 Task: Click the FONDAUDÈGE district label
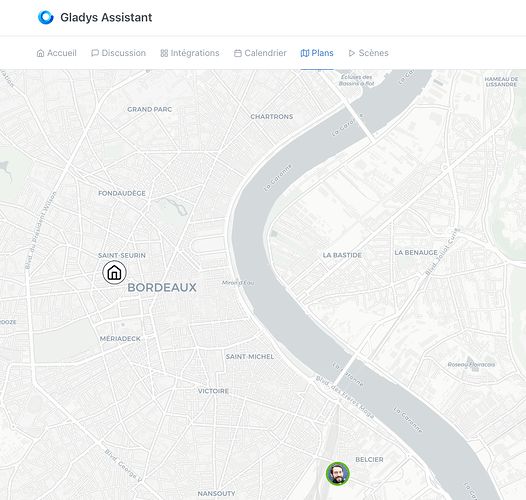point(122,193)
